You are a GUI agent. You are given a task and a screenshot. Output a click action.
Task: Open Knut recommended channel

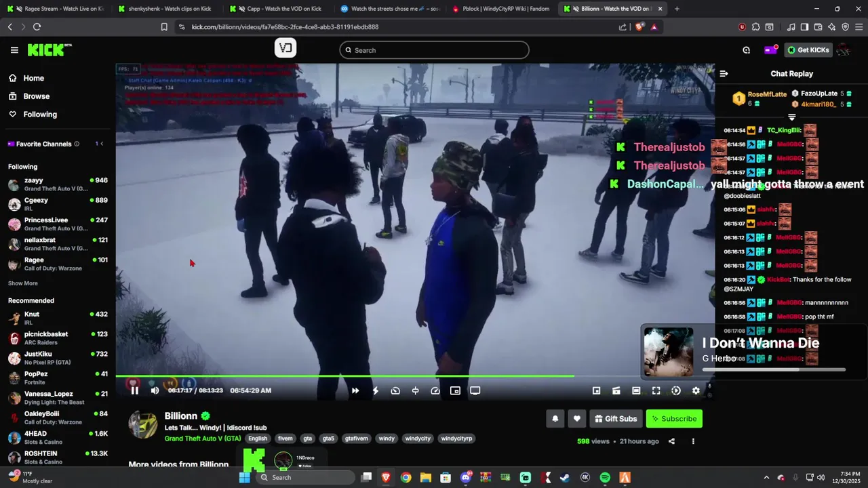click(58, 319)
